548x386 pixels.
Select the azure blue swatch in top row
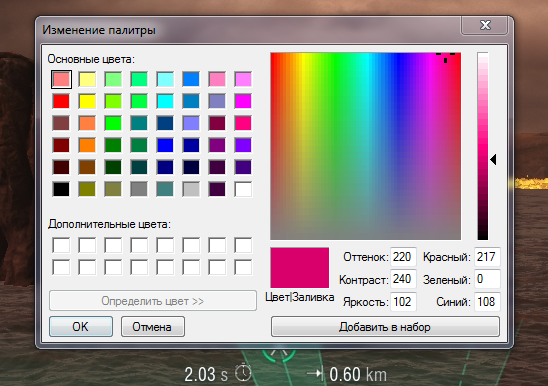[191, 79]
